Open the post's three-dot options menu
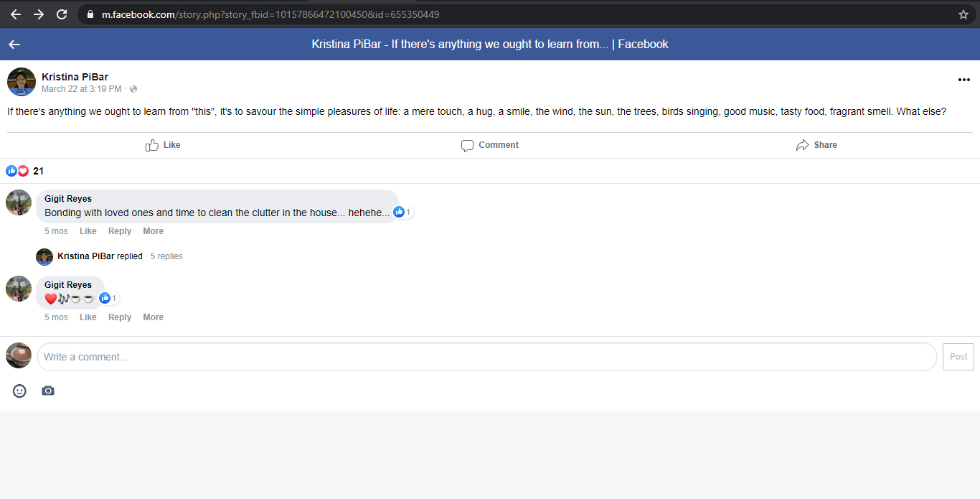Image resolution: width=980 pixels, height=499 pixels. (963, 80)
